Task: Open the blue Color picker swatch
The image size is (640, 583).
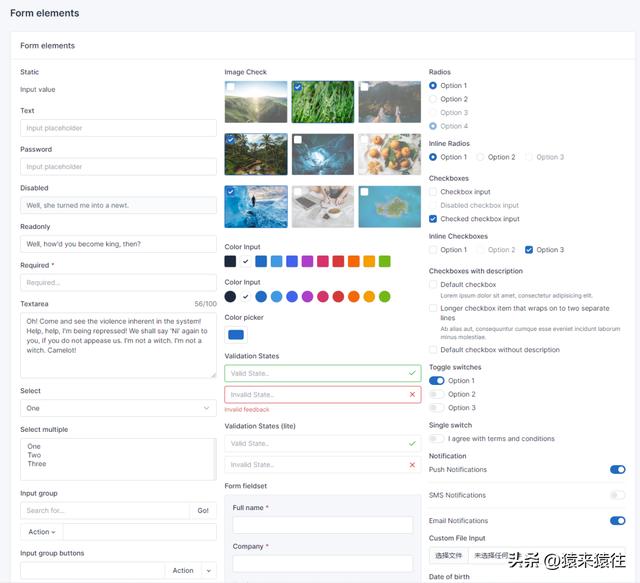Action: pyautogui.click(x=236, y=335)
